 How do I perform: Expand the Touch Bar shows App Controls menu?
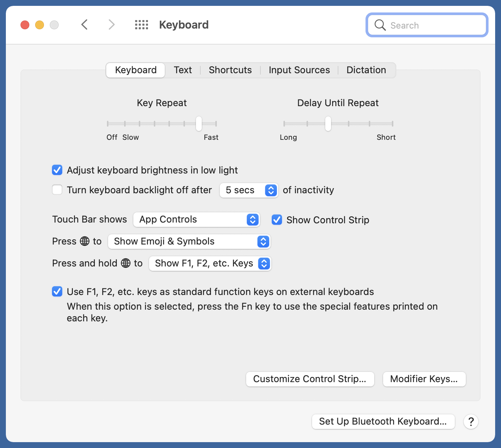[196, 220]
